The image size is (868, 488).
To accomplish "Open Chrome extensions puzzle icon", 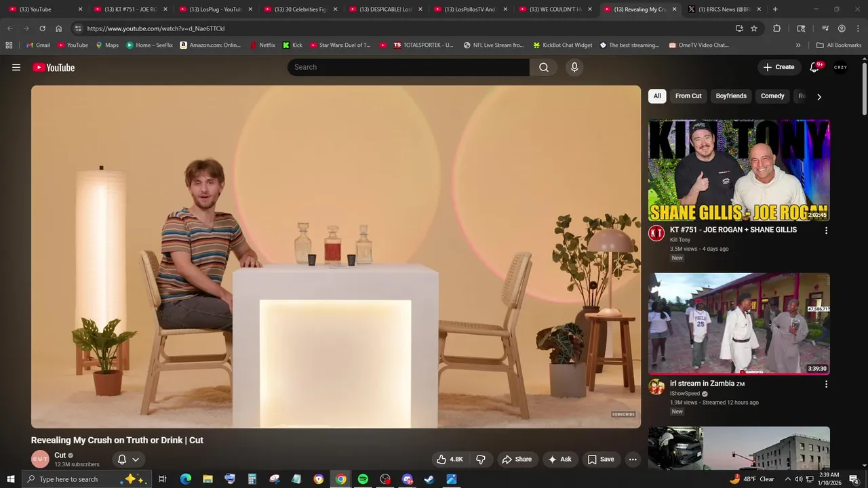I will (x=777, y=28).
